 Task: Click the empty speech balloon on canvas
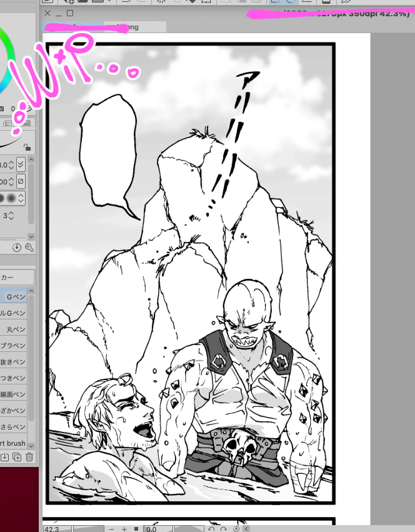tap(108, 153)
